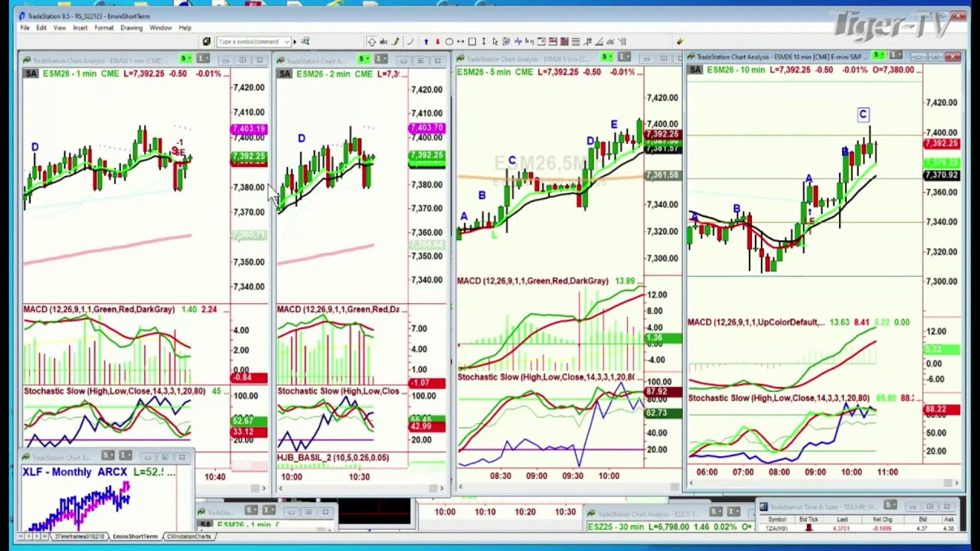
Task: Open interval link I dropdown on 1 min chart
Action: click(x=203, y=60)
